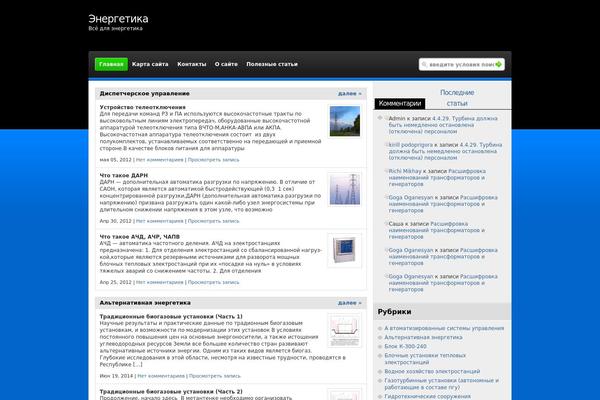Open Автоматизированные системы управления category
This screenshot has height=400, width=600.
pos(444,328)
